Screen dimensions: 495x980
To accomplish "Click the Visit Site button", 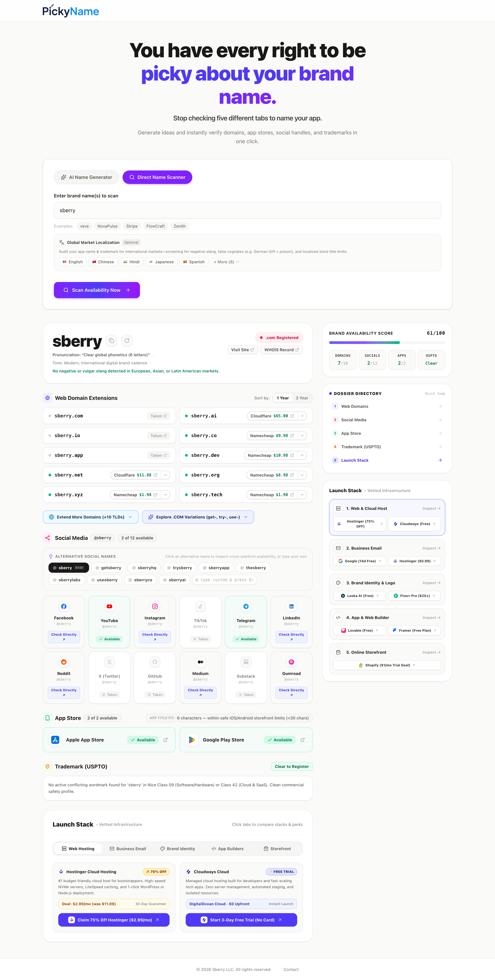I will tap(243, 350).
